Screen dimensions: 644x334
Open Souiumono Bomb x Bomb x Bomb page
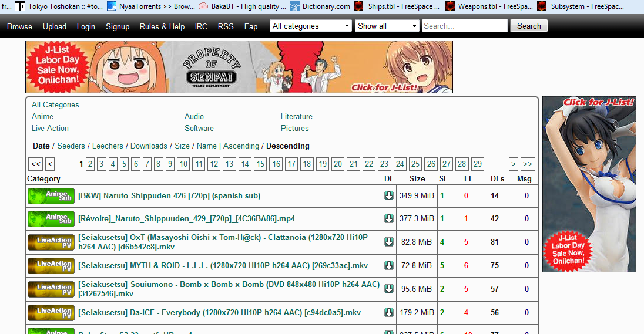(x=229, y=289)
